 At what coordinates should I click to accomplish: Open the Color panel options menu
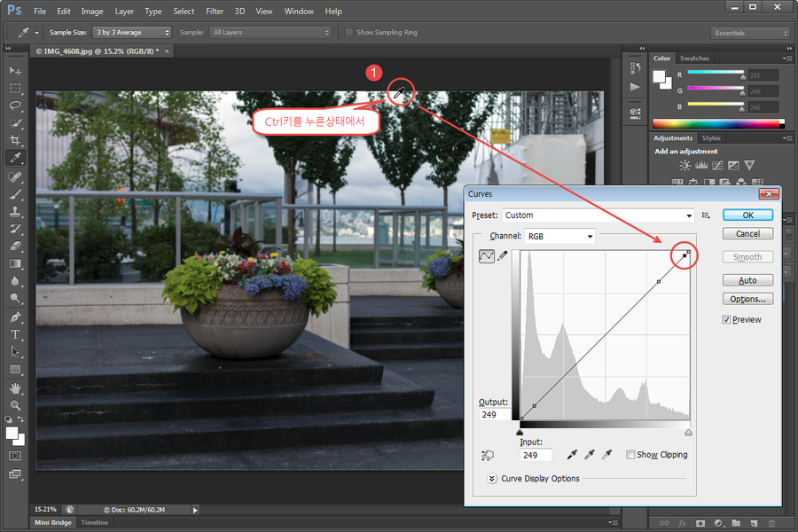(786, 59)
